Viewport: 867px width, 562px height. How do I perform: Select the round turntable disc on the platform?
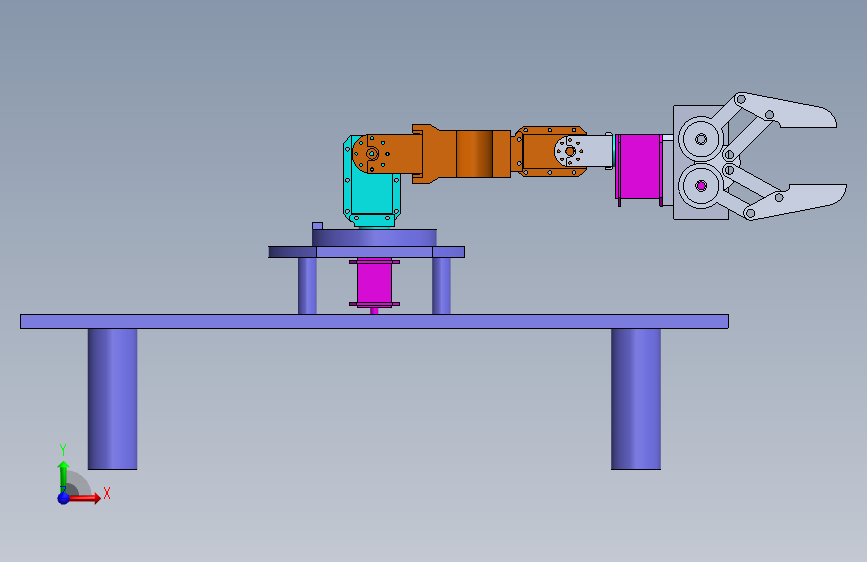pos(374,238)
